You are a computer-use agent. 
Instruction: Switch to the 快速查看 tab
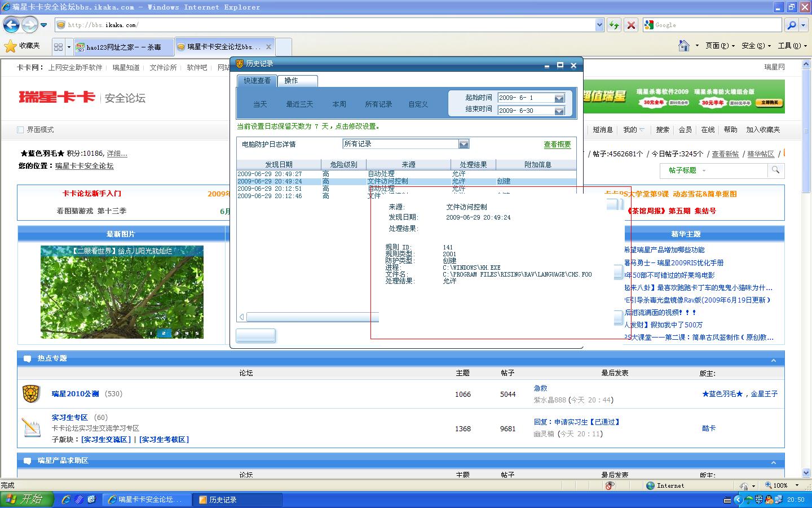(257, 81)
